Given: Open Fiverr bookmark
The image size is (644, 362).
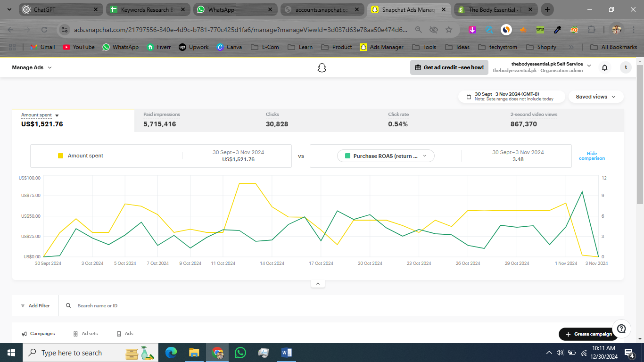Looking at the screenshot, I should click(158, 47).
